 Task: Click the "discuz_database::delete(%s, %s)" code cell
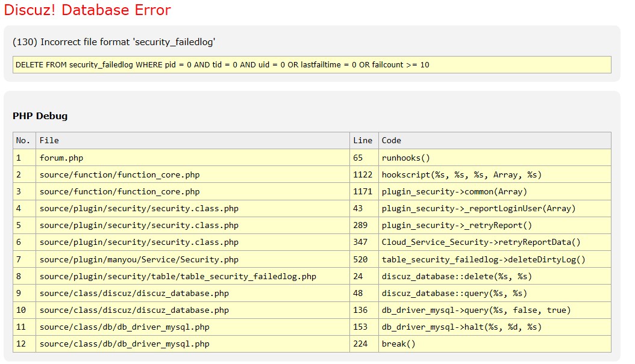(495, 276)
